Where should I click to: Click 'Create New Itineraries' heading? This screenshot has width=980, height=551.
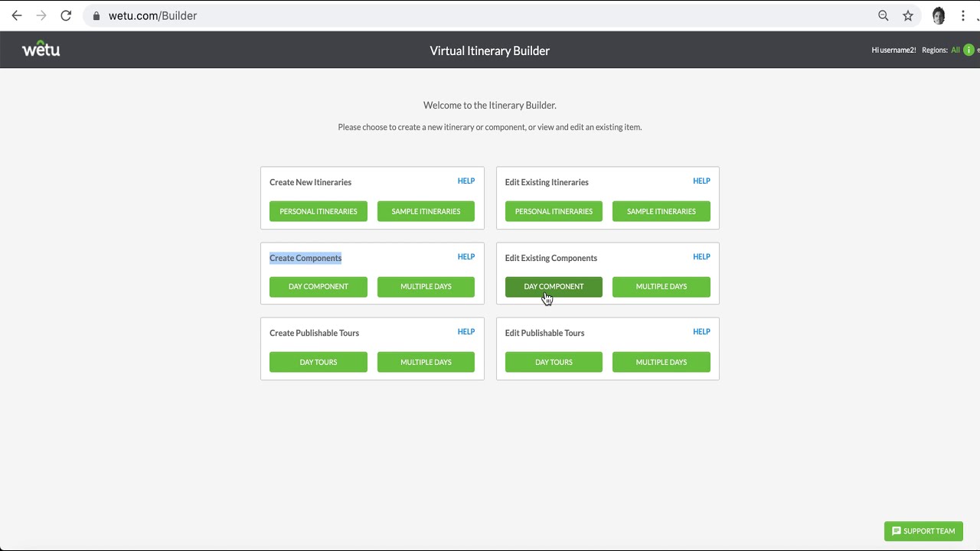coord(310,182)
